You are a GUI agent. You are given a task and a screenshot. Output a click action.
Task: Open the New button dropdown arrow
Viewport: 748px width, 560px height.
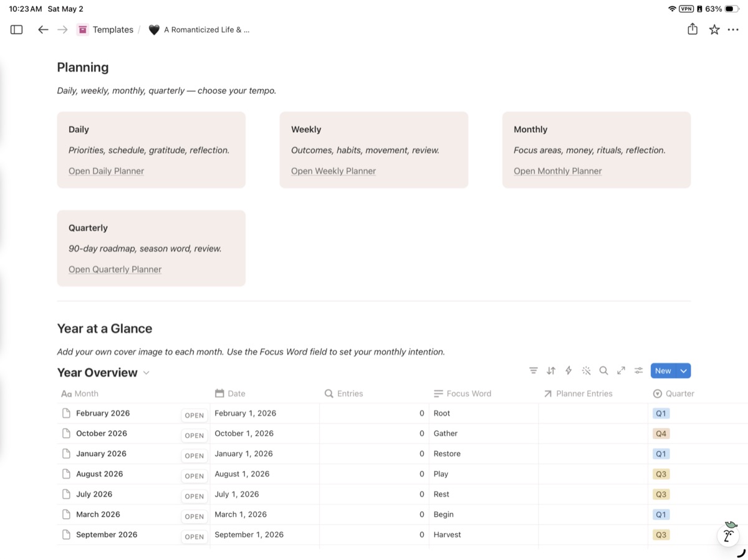684,371
